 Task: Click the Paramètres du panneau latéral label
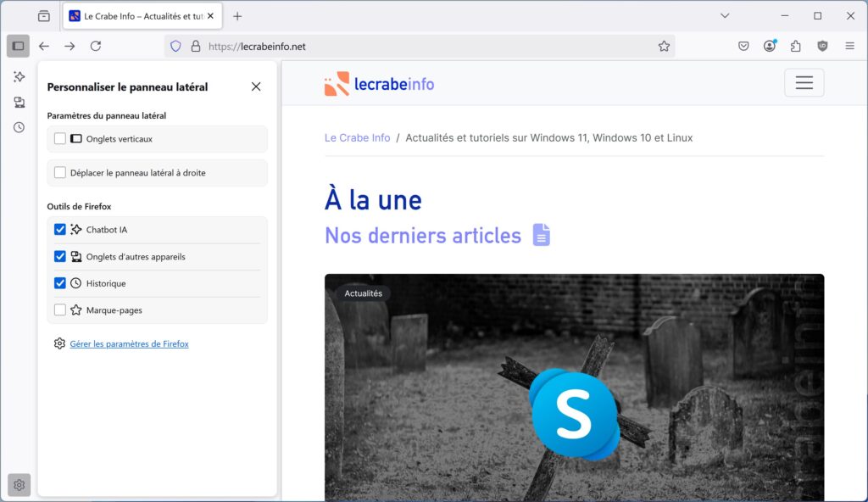106,115
